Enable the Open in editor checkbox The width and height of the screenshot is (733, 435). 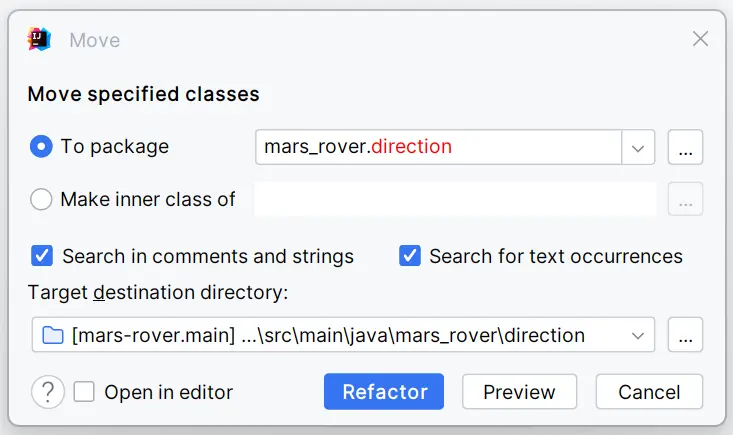(84, 392)
